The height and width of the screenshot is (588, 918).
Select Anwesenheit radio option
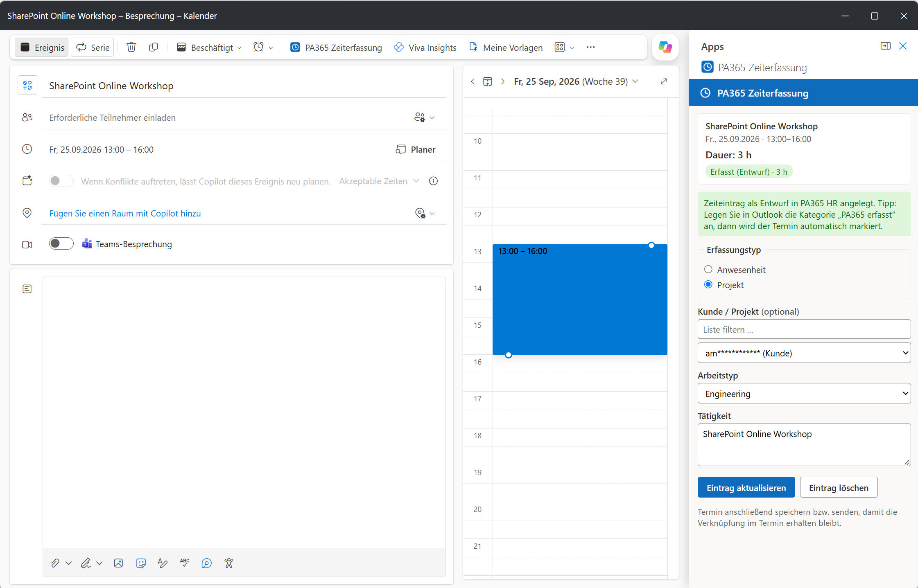click(708, 269)
